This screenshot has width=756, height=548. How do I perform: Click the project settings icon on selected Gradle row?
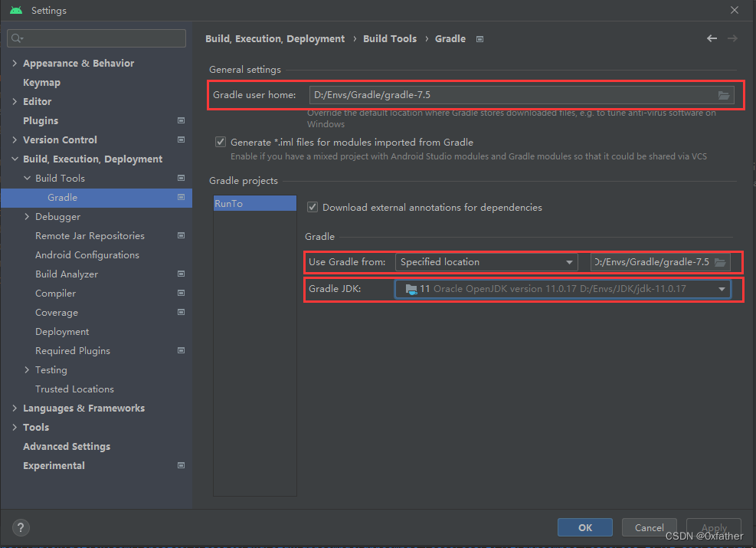pos(182,197)
